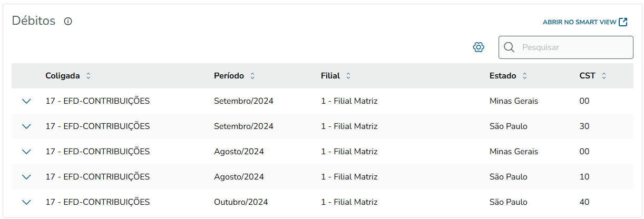Expand the Outubro/2024 São Paulo row
This screenshot has width=644, height=219.
(27, 202)
